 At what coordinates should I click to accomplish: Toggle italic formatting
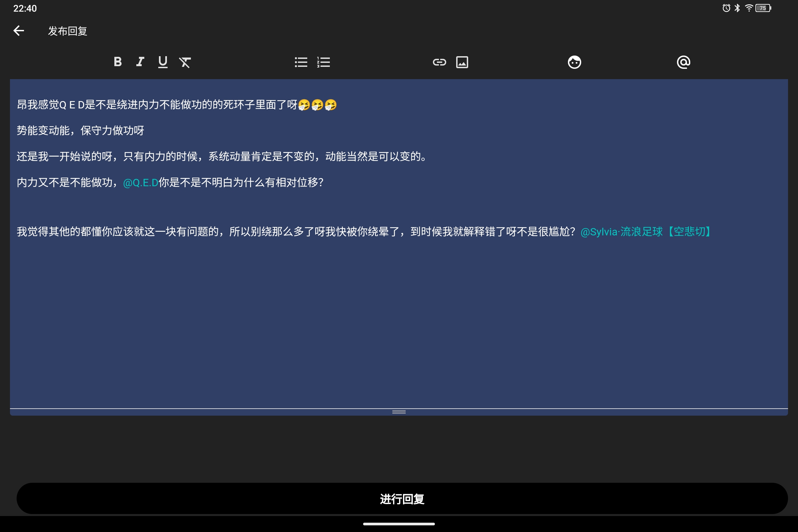pyautogui.click(x=140, y=62)
